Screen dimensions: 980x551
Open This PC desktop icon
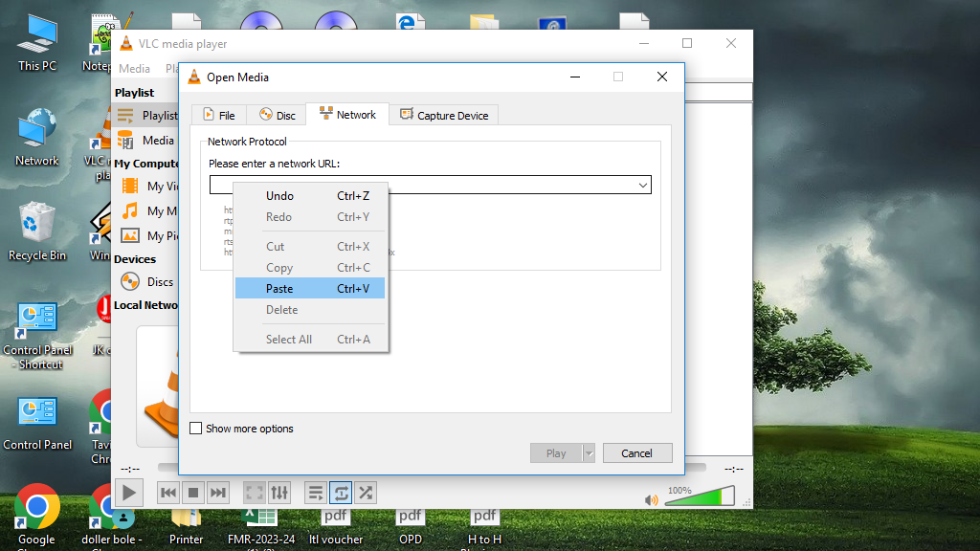37,44
